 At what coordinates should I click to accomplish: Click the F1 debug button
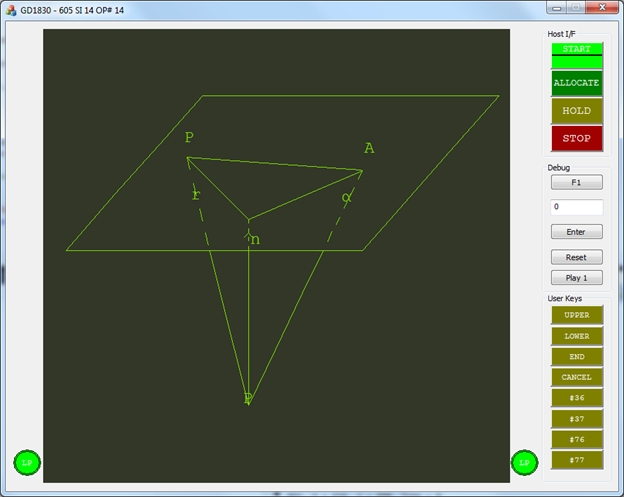(577, 182)
